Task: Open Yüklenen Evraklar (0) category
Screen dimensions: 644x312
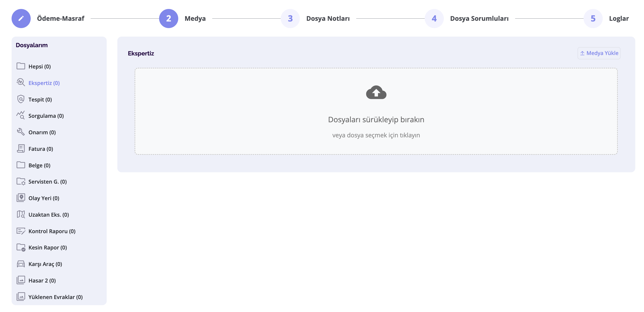Action: 55,297
